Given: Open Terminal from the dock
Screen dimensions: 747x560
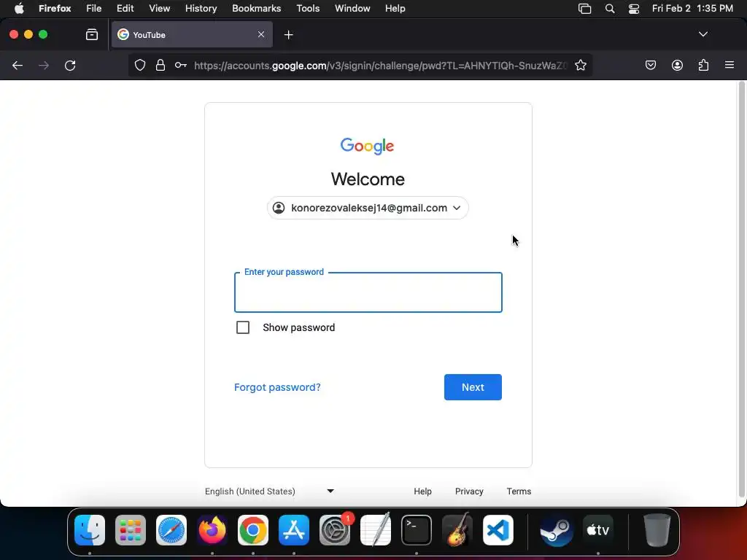Looking at the screenshot, I should point(417,529).
